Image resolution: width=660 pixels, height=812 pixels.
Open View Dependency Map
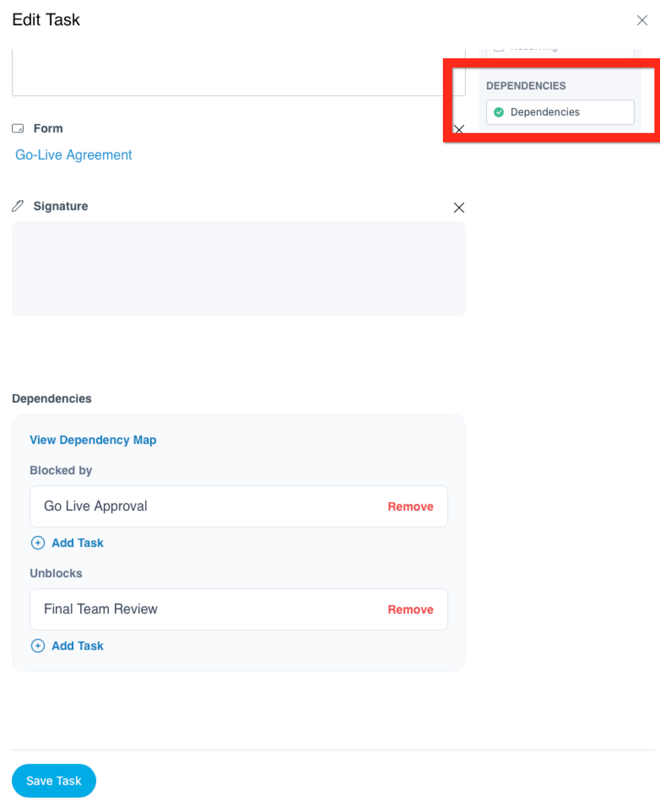[93, 440]
